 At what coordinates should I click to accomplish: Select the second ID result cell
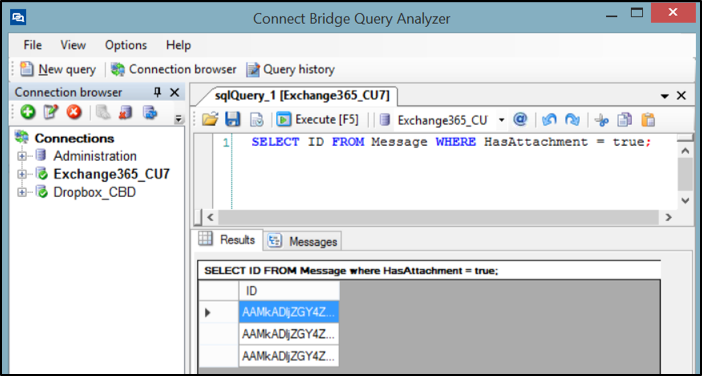(289, 334)
